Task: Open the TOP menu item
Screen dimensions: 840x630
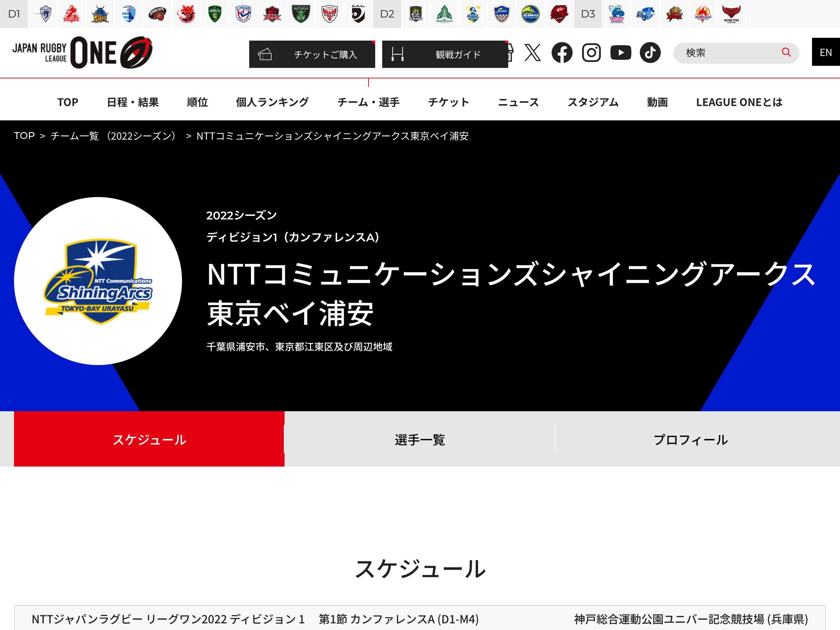Action: point(68,102)
